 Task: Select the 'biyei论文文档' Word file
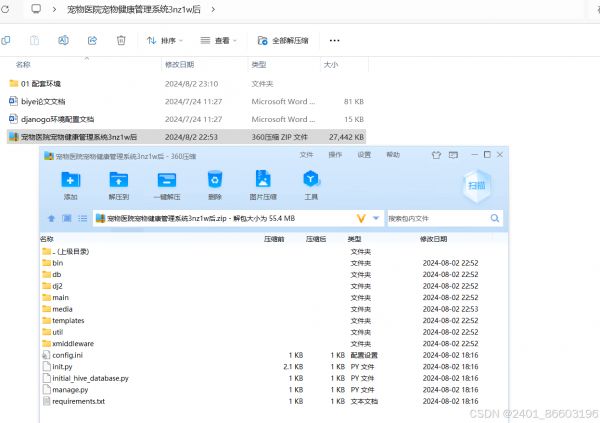pos(37,101)
